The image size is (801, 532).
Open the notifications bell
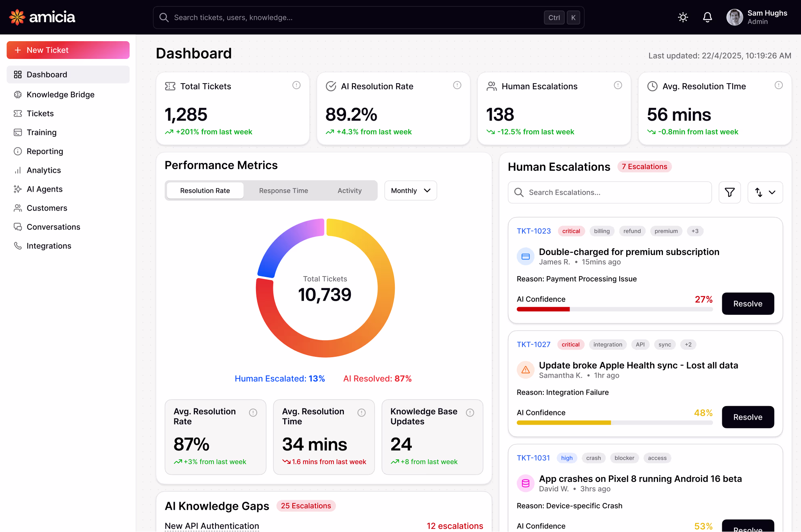[707, 17]
